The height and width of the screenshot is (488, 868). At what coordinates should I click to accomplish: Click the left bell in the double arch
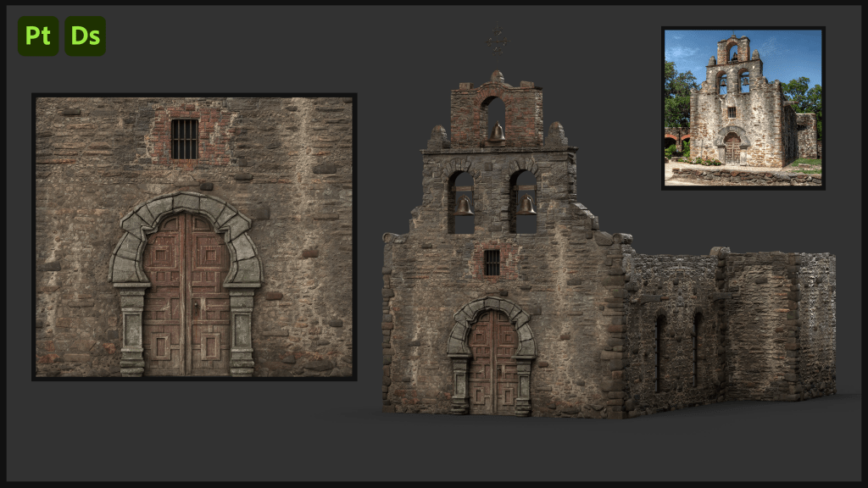[464, 206]
